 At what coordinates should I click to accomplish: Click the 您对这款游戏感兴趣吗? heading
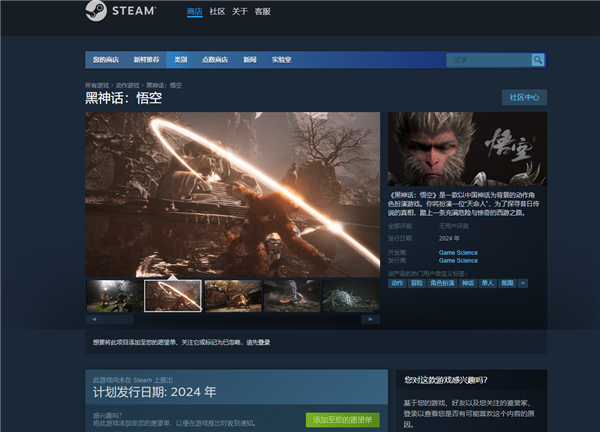coord(446,380)
